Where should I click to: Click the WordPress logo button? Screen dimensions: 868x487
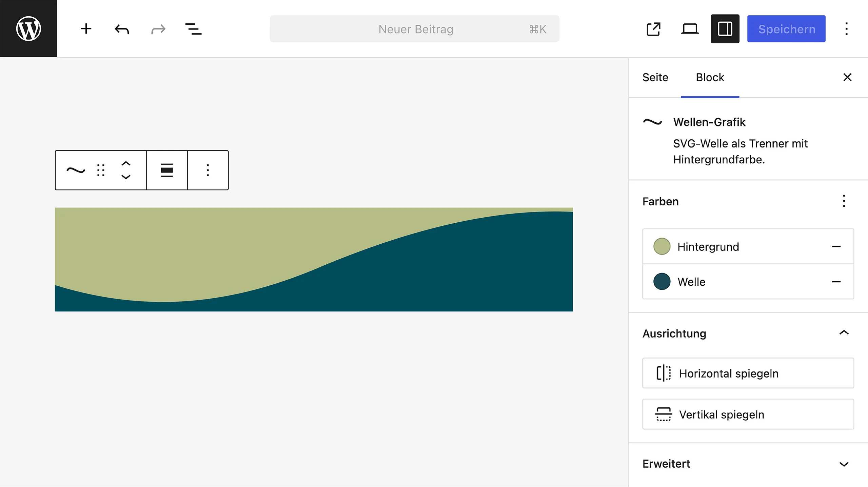[x=28, y=28]
